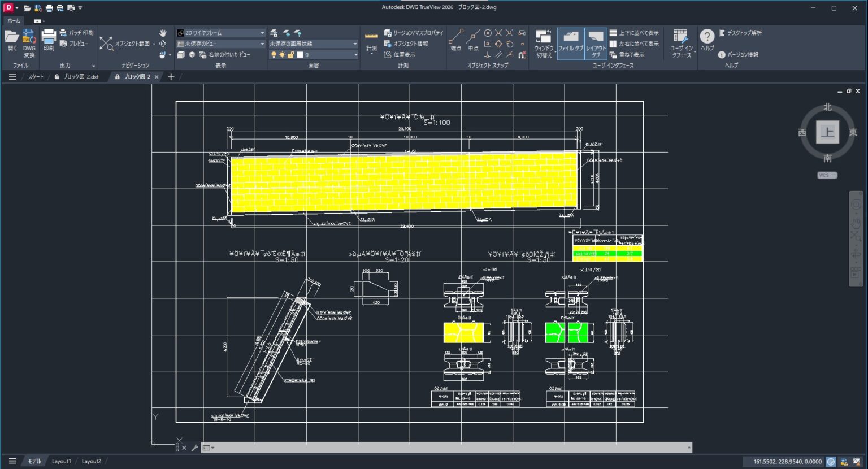The image size is (868, 469).
Task: Click the white layer color swatch
Action: tap(300, 55)
